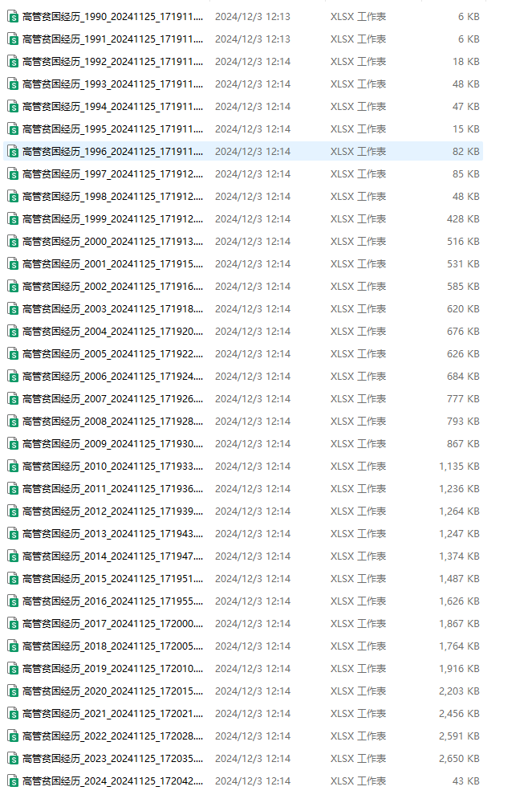Click the XLSX 工作表 type of the 2019 file

(358, 668)
